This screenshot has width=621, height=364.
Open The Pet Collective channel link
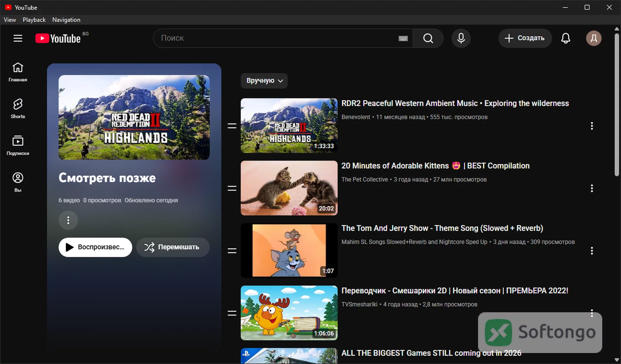point(365,179)
